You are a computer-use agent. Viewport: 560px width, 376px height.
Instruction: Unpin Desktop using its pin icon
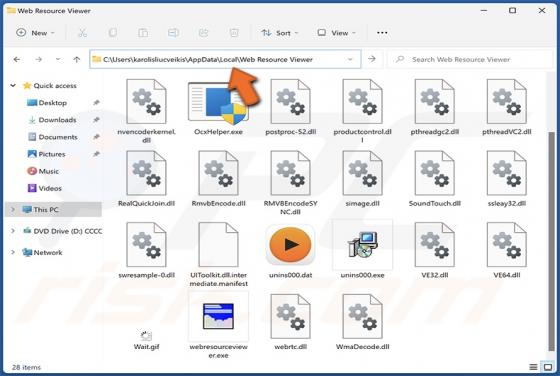pyautogui.click(x=96, y=103)
